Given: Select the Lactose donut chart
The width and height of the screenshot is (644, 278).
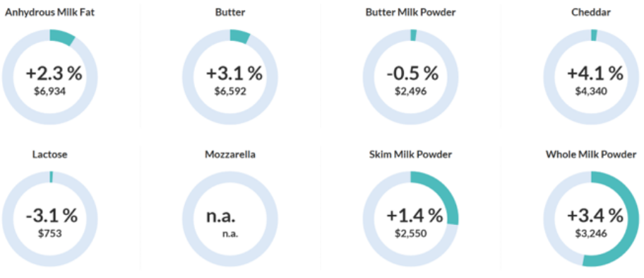Looking at the screenshot, I should (49, 219).
